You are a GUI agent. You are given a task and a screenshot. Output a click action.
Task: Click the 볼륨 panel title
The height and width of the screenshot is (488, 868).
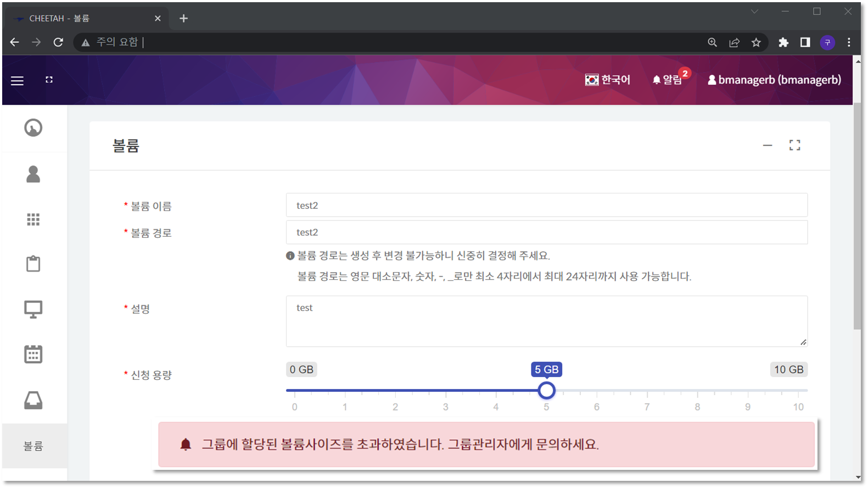point(126,146)
